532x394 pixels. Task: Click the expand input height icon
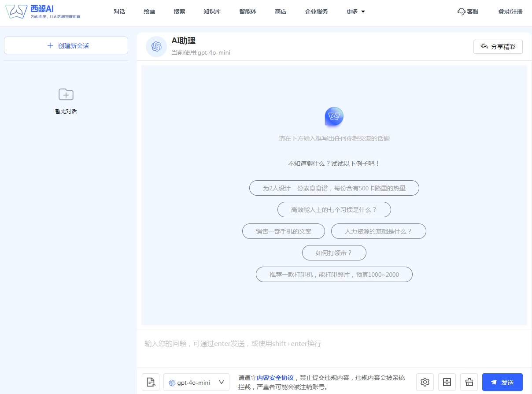447,382
